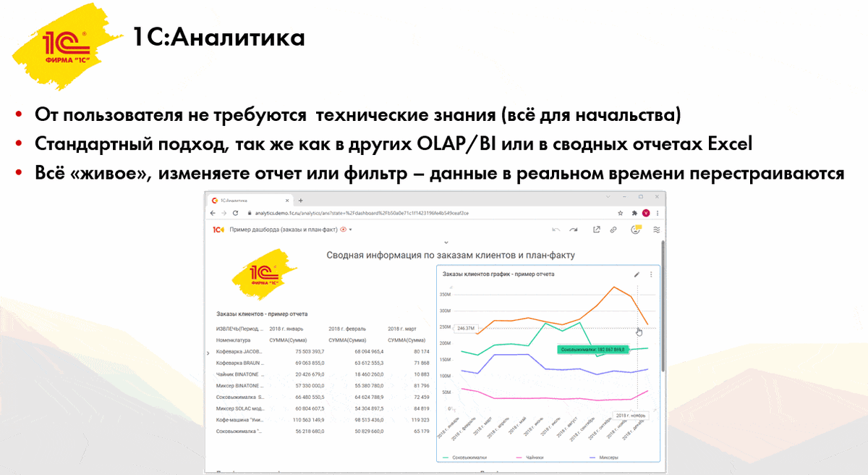The image size is (868, 475).
Task: Click browser back navigation button
Action: click(x=213, y=212)
